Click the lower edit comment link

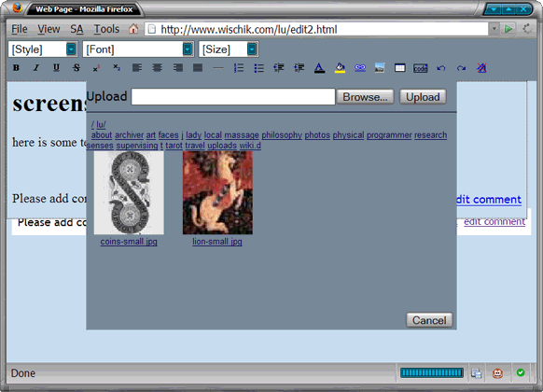[494, 221]
